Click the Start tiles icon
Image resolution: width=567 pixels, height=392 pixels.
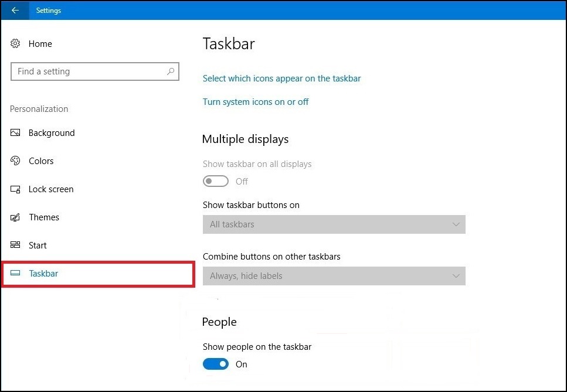[15, 245]
